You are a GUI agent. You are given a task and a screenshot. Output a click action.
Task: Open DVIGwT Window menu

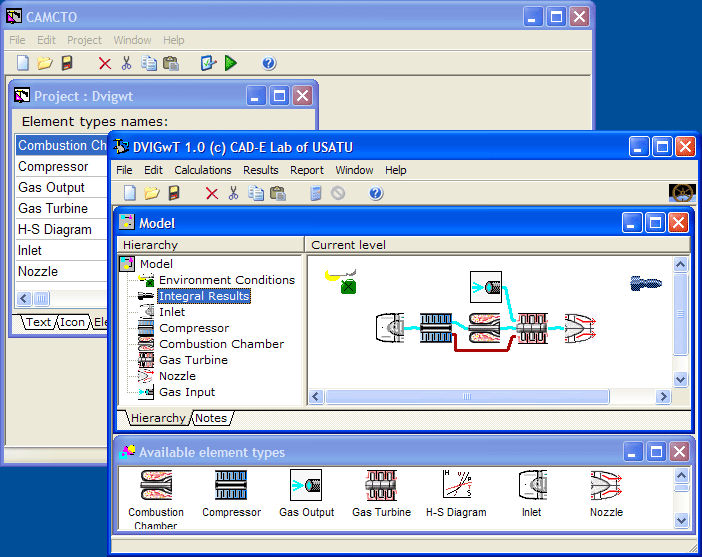pos(354,170)
